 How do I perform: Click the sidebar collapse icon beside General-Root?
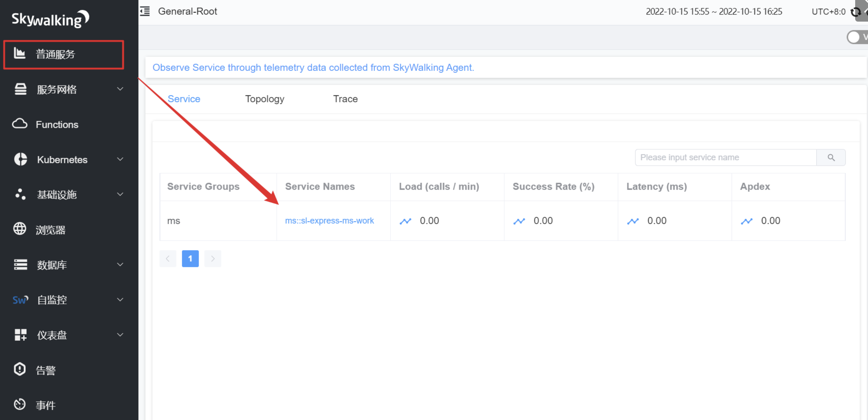click(x=145, y=11)
